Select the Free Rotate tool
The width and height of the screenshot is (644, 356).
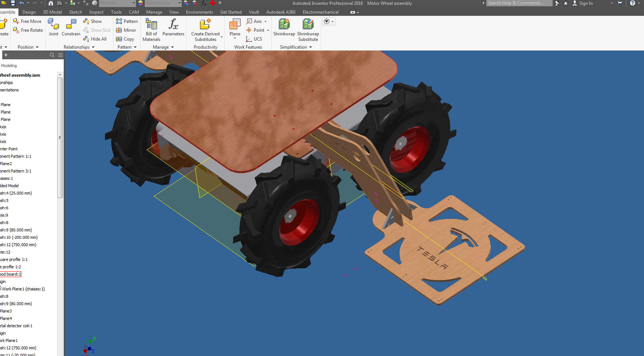[28, 30]
